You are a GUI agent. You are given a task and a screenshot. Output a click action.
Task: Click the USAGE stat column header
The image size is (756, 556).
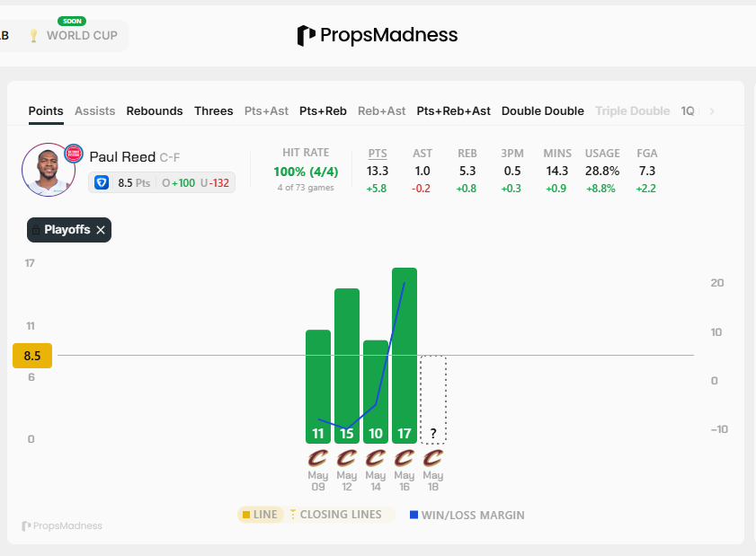tap(602, 154)
